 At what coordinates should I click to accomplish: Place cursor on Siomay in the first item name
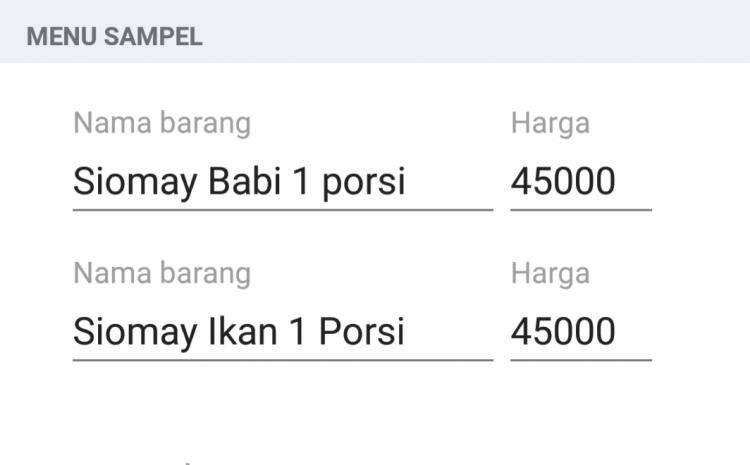[x=135, y=183]
